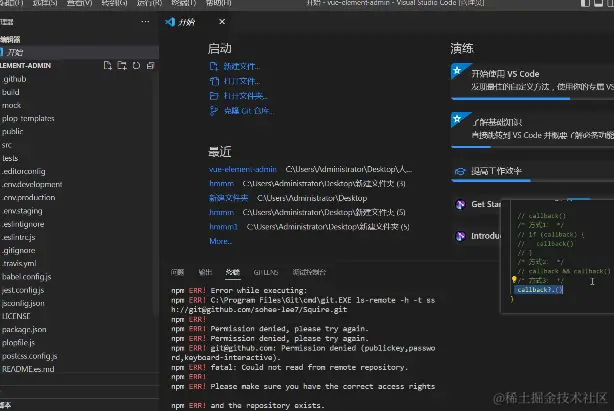Open the boost productivity walkthrough
Screen dimensions: 614x411
(532, 171)
